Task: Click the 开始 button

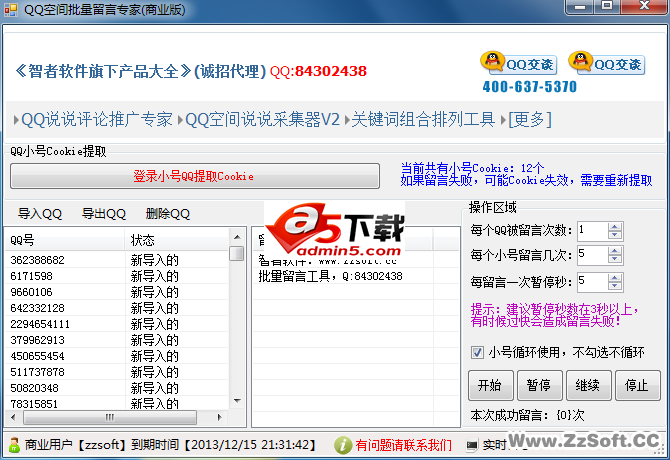Action: tap(490, 385)
